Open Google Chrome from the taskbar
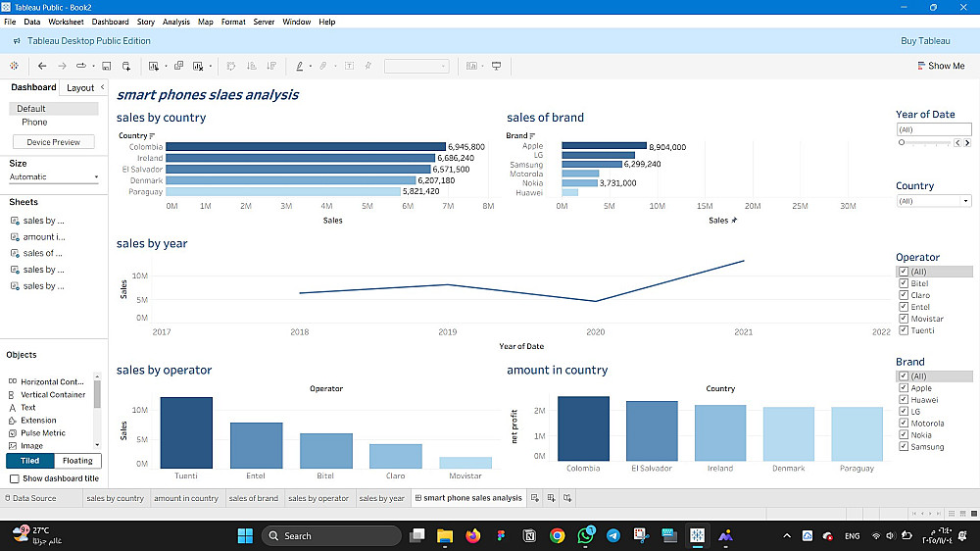Viewport: 980px width, 551px height. tap(557, 535)
